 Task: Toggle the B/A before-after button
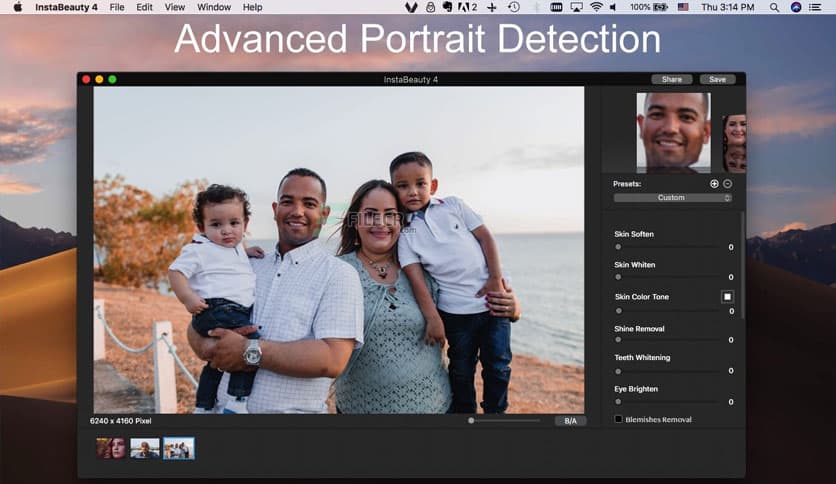(570, 421)
